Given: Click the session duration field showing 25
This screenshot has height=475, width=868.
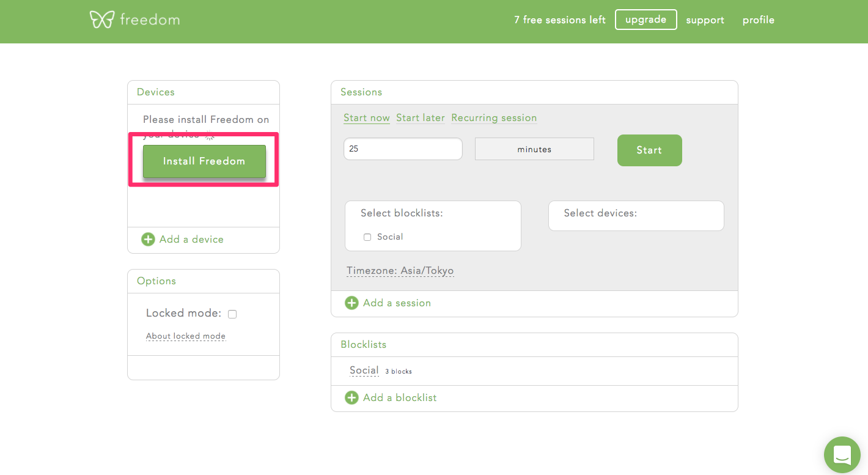Looking at the screenshot, I should click(x=403, y=149).
